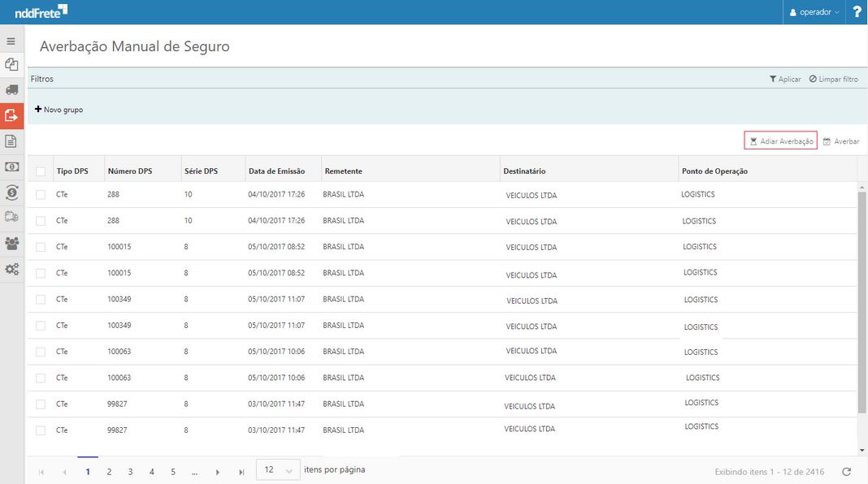The height and width of the screenshot is (484, 868).
Task: Sort by the Data de Emissão column header
Action: click(x=276, y=171)
